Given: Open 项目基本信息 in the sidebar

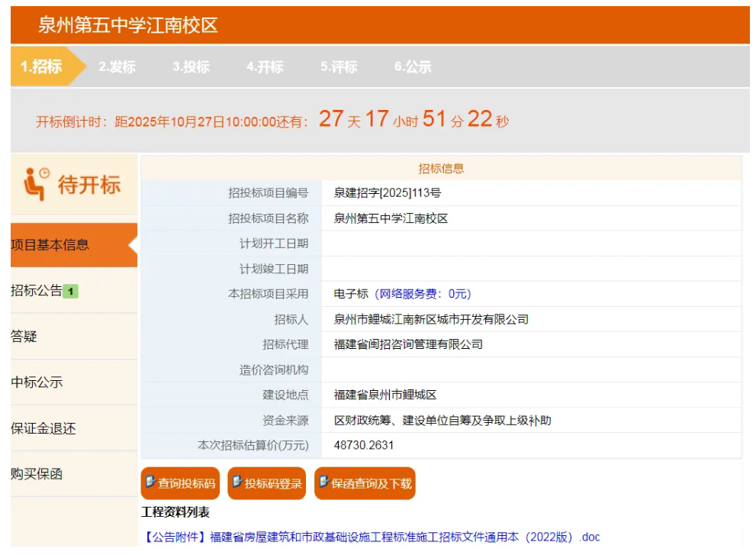Looking at the screenshot, I should pos(50,245).
